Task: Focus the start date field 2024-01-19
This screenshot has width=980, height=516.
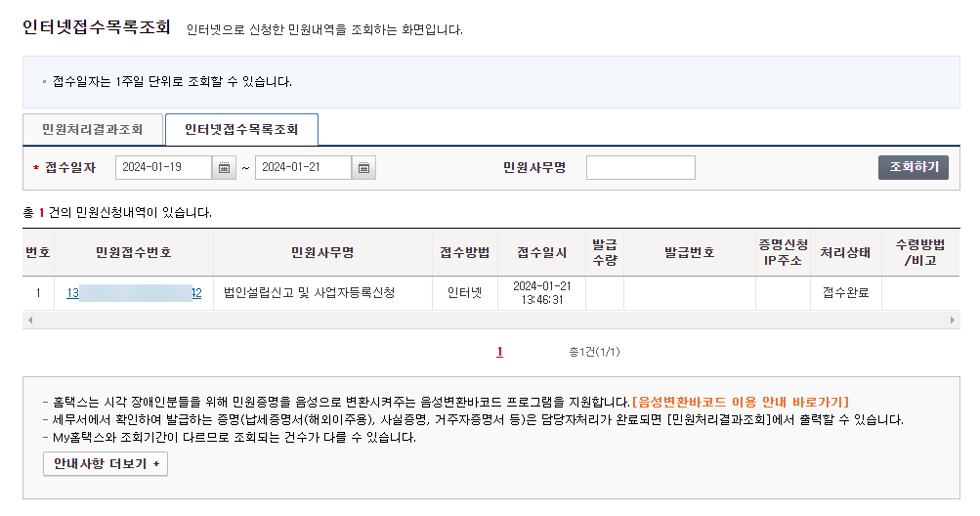Action: pyautogui.click(x=164, y=168)
